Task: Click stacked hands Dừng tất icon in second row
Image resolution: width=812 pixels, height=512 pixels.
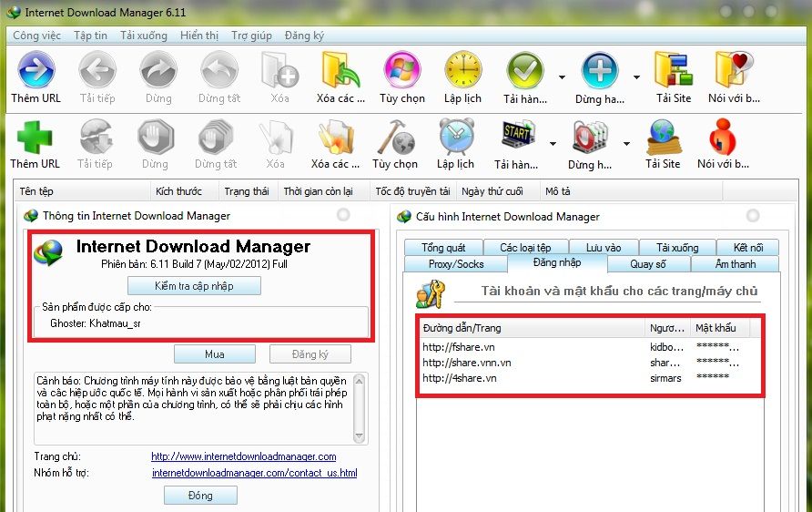Action: (216, 138)
